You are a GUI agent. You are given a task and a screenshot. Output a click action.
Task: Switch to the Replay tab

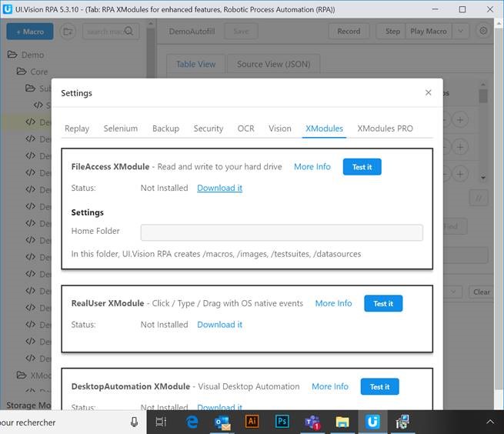77,129
